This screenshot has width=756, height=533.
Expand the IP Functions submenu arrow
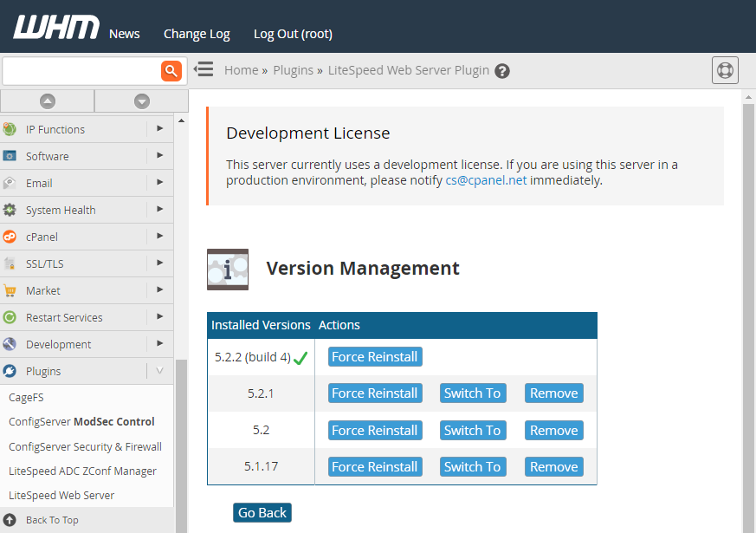click(160, 129)
